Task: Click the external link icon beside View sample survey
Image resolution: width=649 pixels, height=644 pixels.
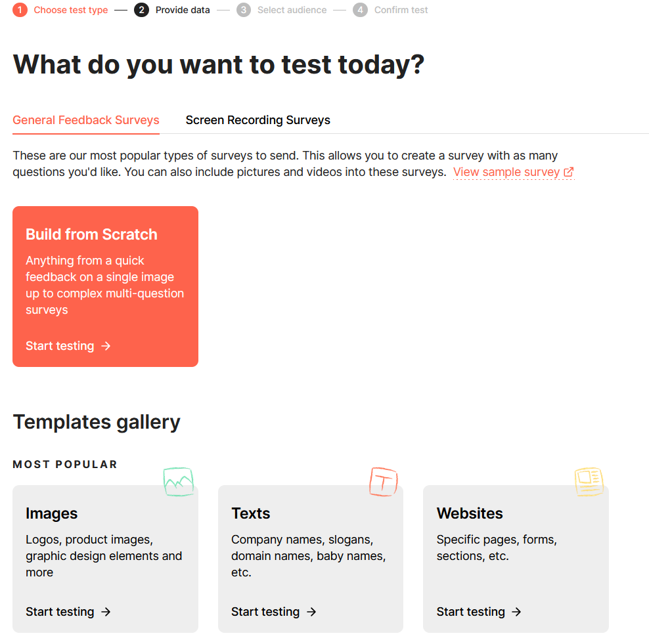Action: pyautogui.click(x=569, y=172)
